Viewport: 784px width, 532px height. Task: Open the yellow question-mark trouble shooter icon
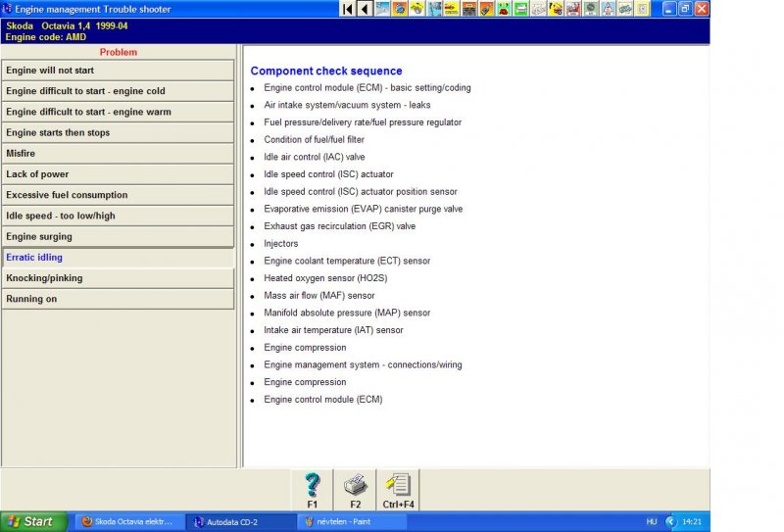[556, 9]
